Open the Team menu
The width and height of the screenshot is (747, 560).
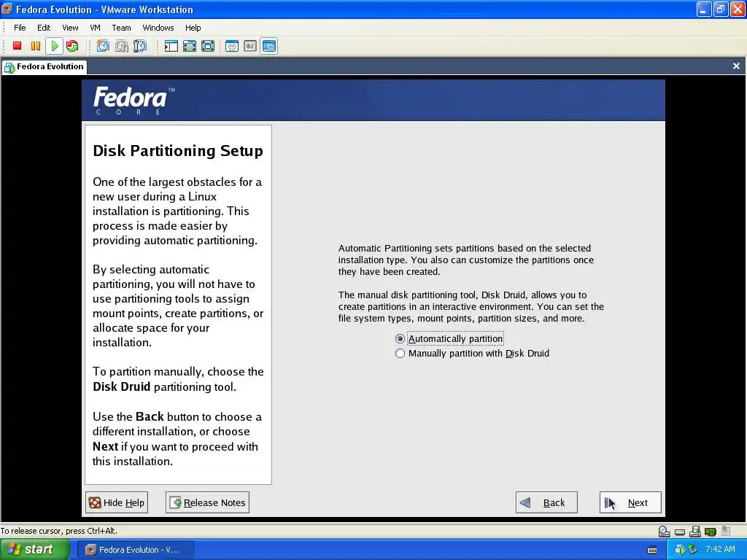point(121,28)
